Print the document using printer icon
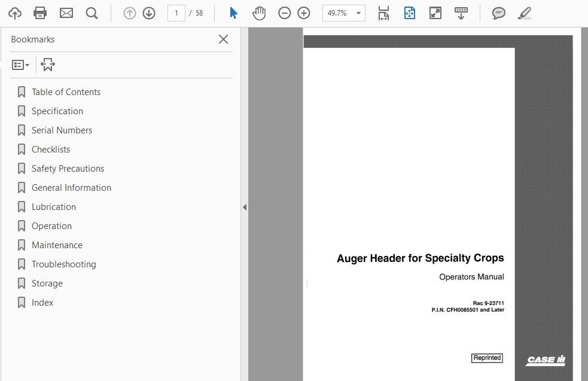 coord(40,13)
